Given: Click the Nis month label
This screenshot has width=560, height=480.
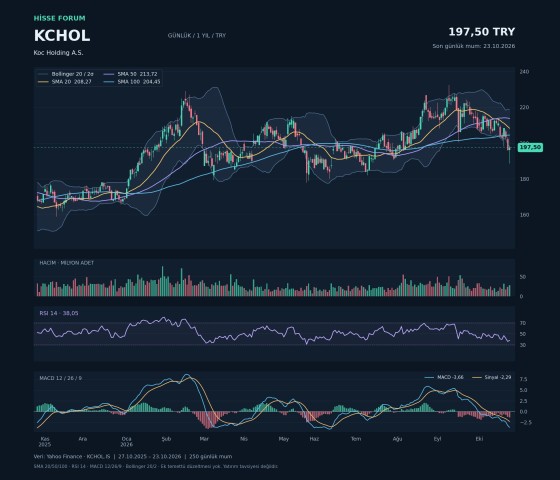Looking at the screenshot, I should point(244,439).
